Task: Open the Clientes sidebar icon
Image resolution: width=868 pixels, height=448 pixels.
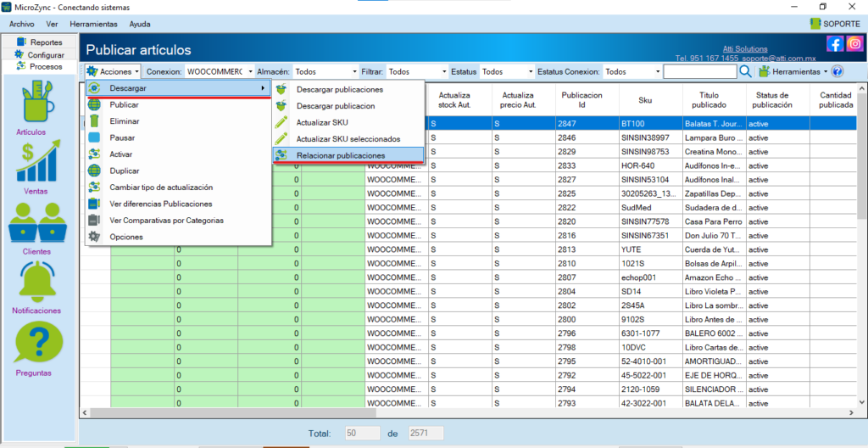Action: tap(38, 222)
